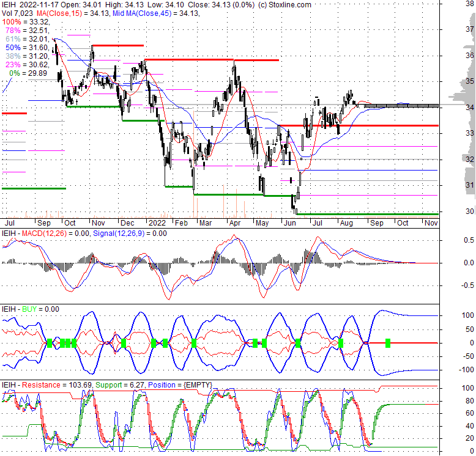The width and height of the screenshot is (476, 456).
Task: Click the 'Jun' month label on time axis
Action: tap(289, 223)
